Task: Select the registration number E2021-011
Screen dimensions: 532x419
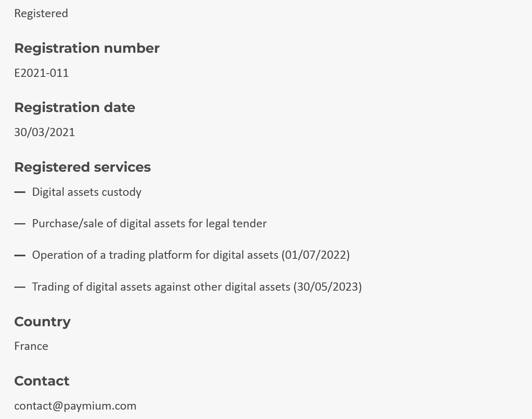Action: 42,73
